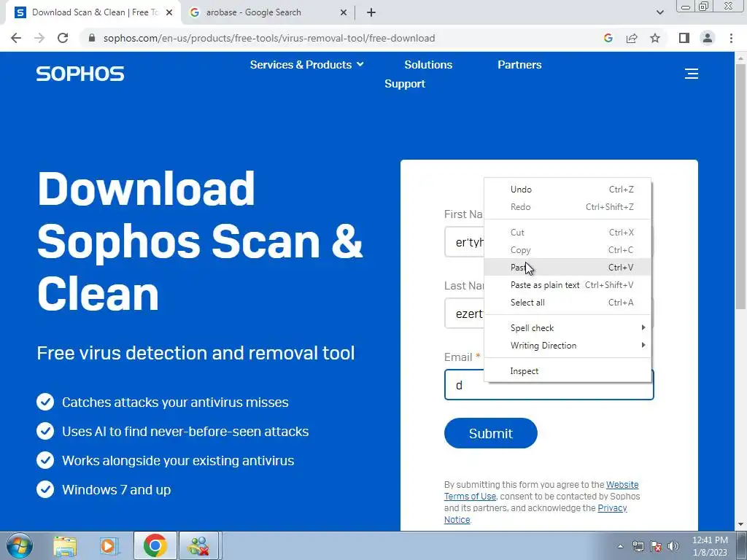Click the SOPHOS logo

(80, 74)
